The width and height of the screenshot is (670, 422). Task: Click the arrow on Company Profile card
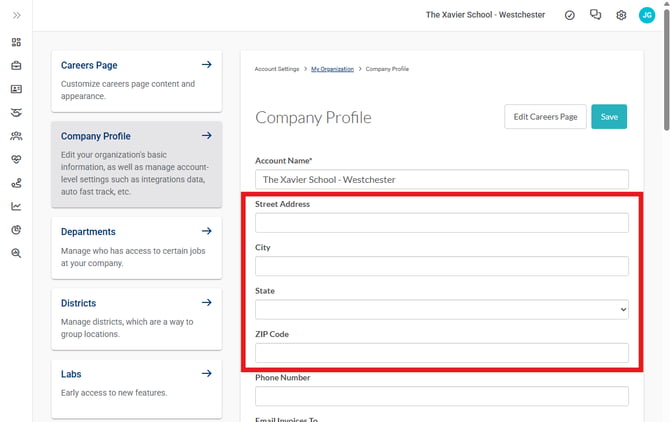(207, 135)
